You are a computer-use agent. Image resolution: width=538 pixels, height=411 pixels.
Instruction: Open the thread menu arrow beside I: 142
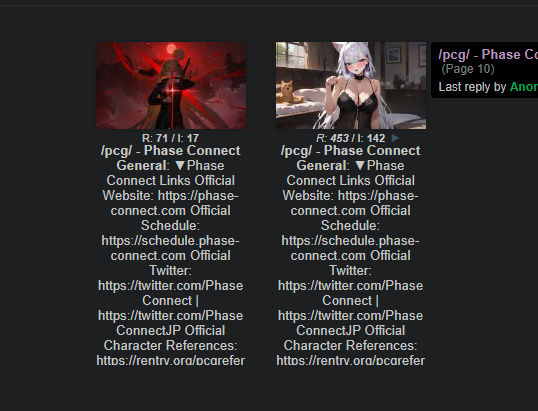pos(395,138)
